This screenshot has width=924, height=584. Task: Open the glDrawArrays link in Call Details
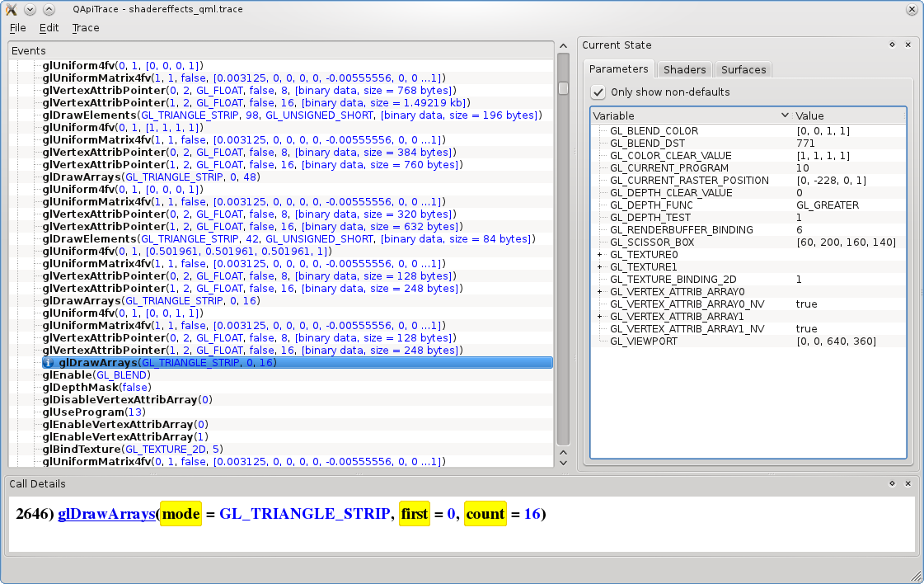click(x=106, y=514)
